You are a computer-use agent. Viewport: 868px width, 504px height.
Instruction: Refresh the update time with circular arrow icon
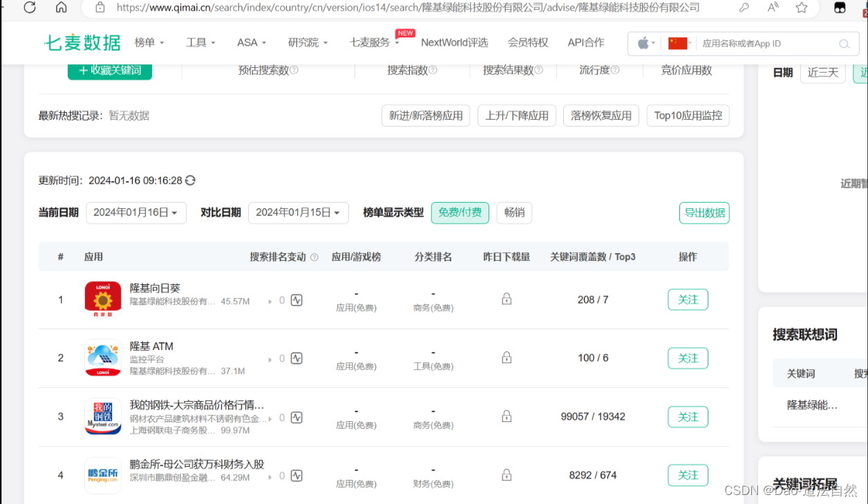190,180
